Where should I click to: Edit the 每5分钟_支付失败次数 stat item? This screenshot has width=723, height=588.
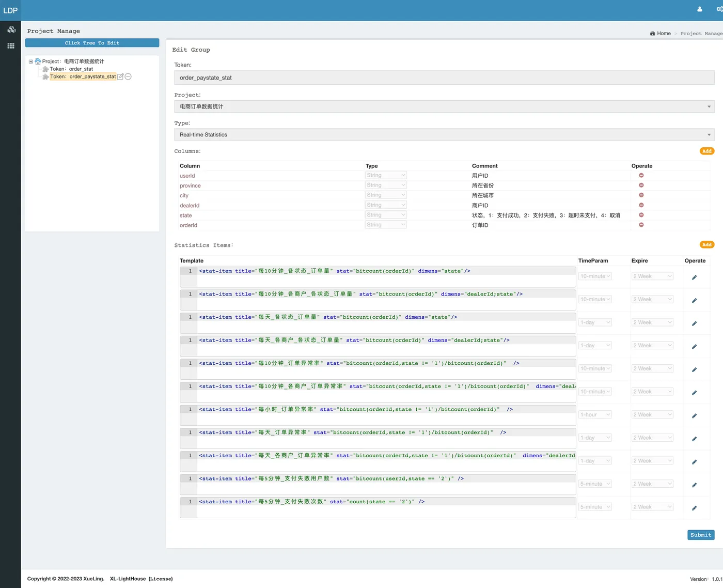[694, 508]
